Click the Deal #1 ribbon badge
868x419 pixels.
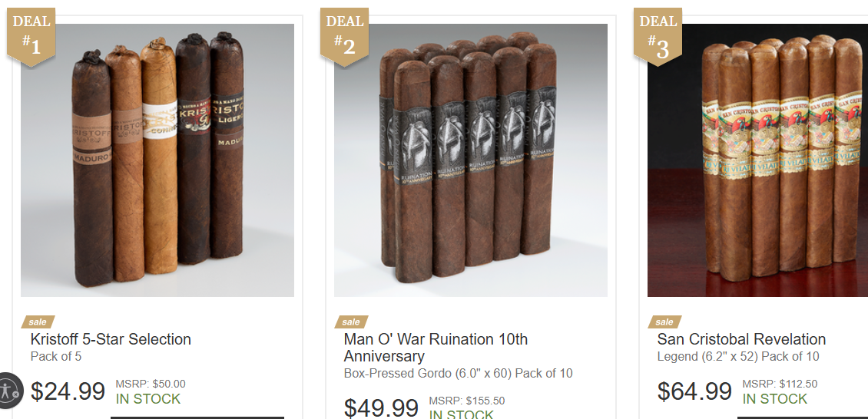31,37
